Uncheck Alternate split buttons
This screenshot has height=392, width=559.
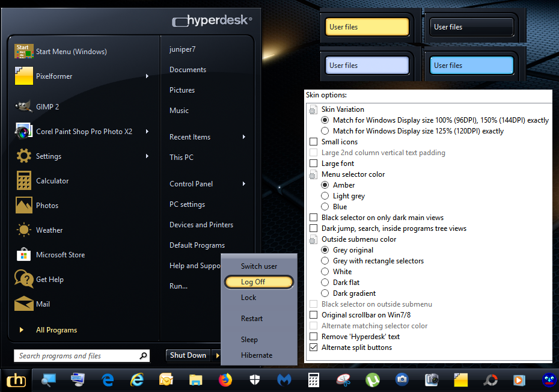[x=313, y=348]
